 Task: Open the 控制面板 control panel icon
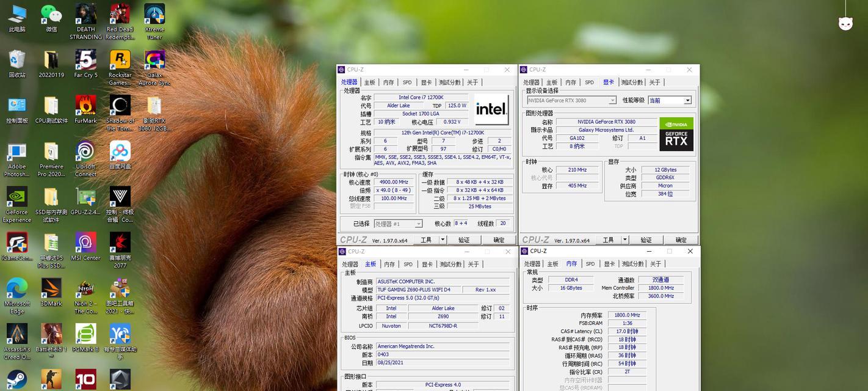(x=17, y=110)
